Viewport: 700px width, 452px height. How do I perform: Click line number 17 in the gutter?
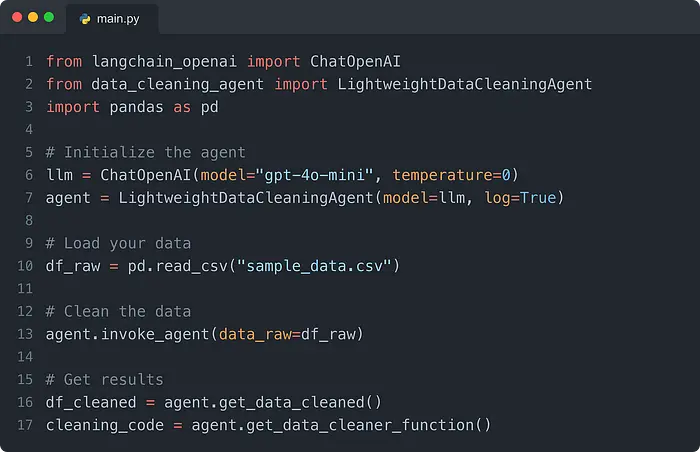[25, 425]
